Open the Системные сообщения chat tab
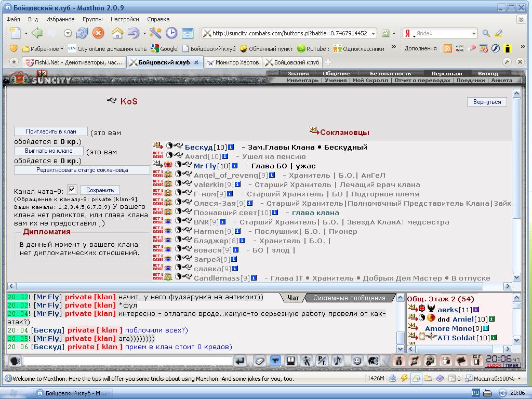 click(349, 298)
